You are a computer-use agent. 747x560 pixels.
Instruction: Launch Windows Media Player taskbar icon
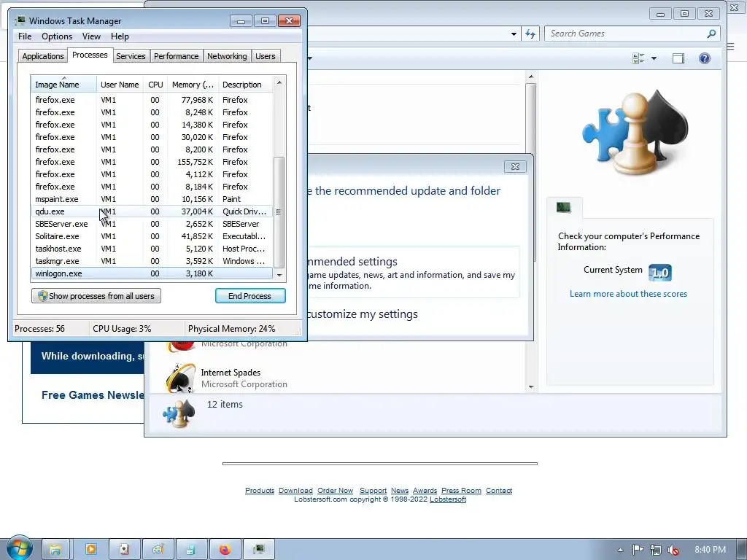pos(90,550)
